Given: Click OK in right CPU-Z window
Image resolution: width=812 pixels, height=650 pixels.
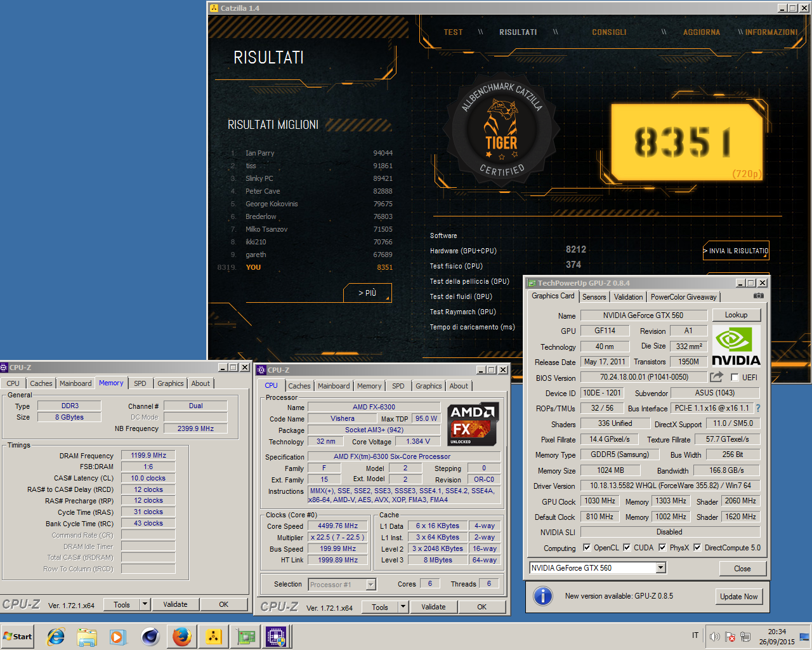Looking at the screenshot, I should pos(482,607).
